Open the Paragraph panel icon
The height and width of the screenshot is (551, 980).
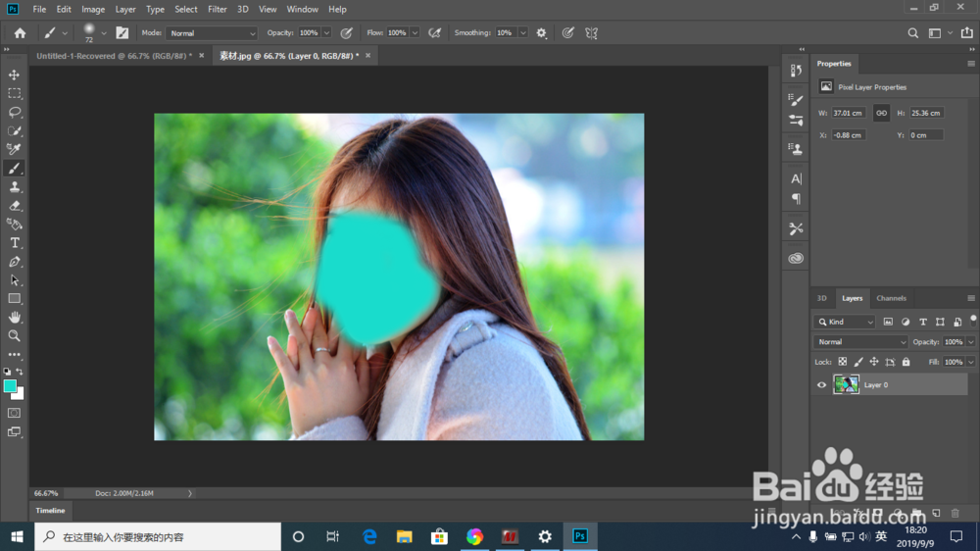click(x=796, y=199)
